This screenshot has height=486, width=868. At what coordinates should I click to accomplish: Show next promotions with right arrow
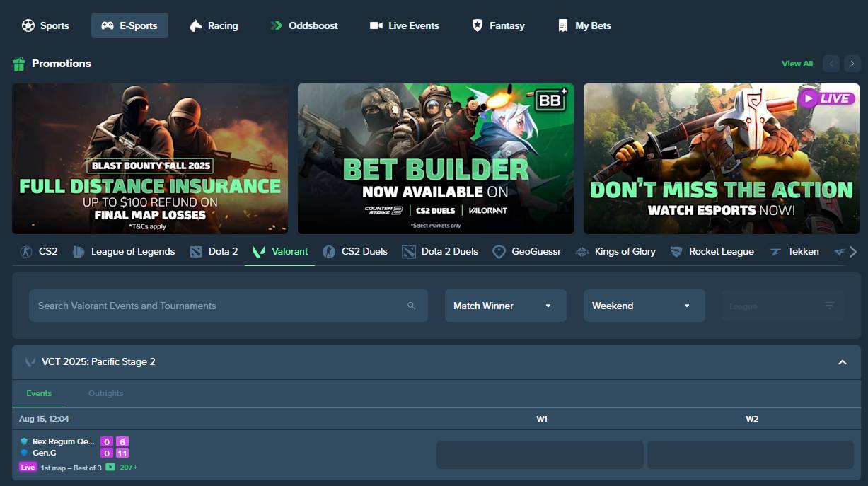coord(852,64)
